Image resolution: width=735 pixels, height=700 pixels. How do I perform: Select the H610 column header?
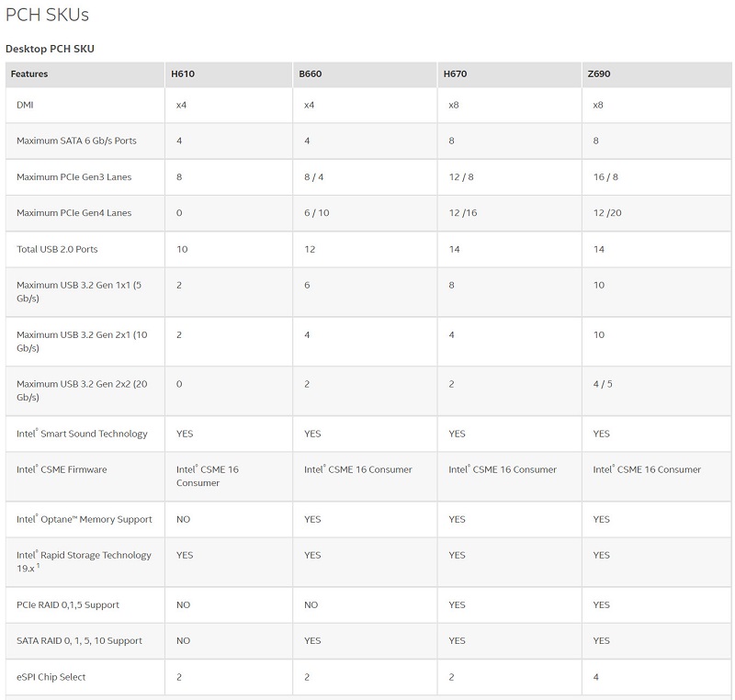[182, 73]
